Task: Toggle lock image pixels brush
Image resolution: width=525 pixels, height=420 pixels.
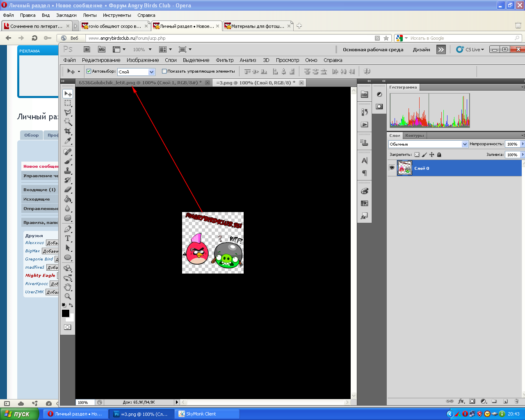Action: (425, 155)
